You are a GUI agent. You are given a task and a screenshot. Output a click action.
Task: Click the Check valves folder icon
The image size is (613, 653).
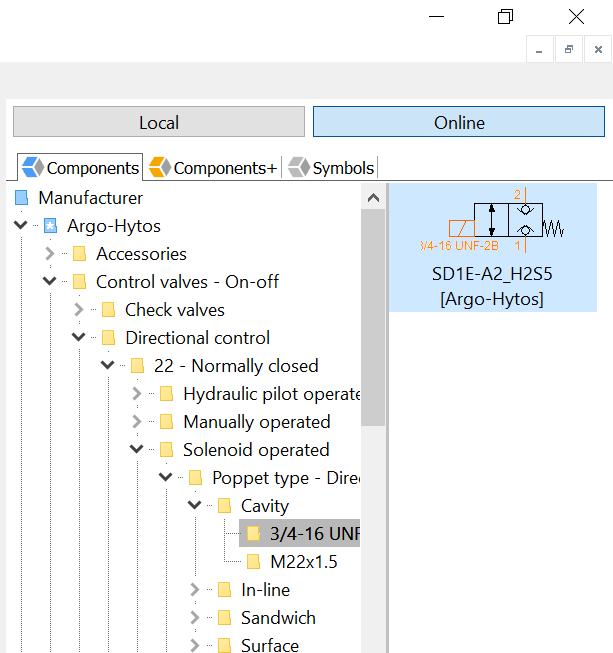click(x=109, y=310)
